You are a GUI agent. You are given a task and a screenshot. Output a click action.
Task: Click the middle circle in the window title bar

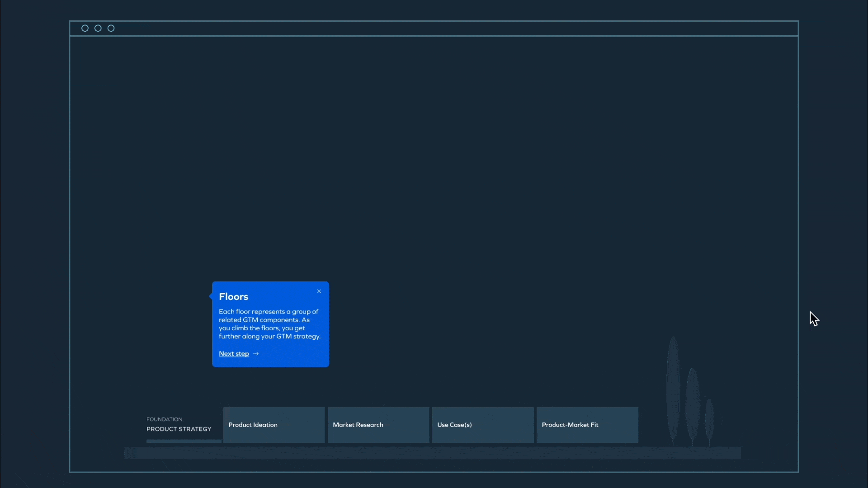[x=98, y=28]
